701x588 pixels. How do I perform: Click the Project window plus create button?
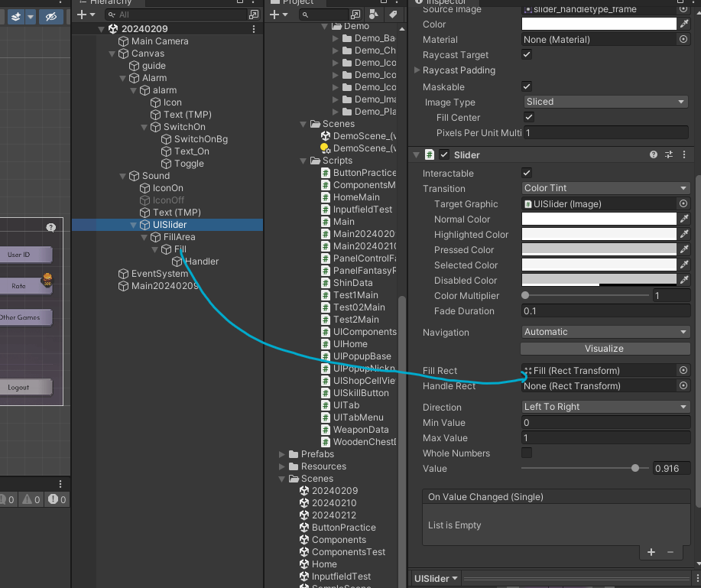279,15
